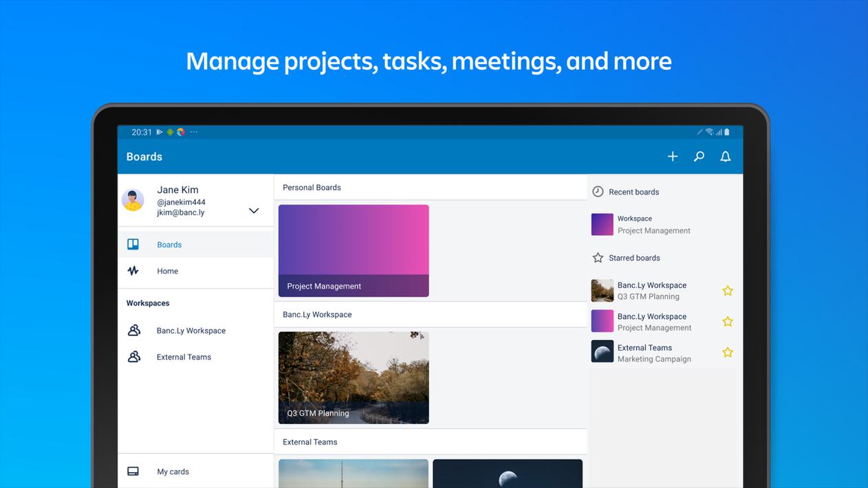This screenshot has width=868, height=488.
Task: Open the moon board tile under External Teams
Action: coord(508,474)
